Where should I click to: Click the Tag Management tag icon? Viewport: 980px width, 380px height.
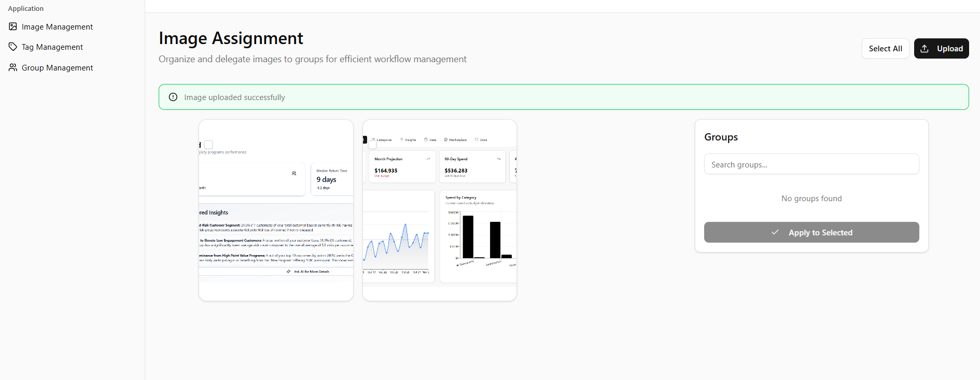point(13,47)
